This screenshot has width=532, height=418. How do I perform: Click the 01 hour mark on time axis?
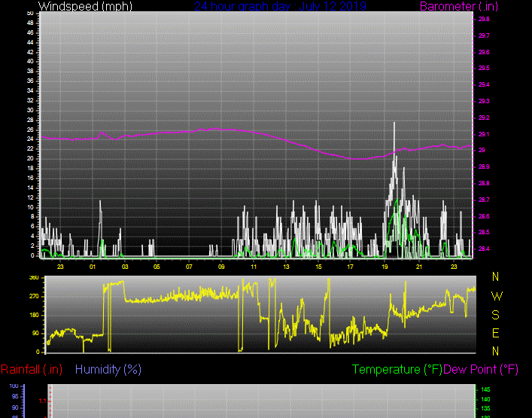93,267
